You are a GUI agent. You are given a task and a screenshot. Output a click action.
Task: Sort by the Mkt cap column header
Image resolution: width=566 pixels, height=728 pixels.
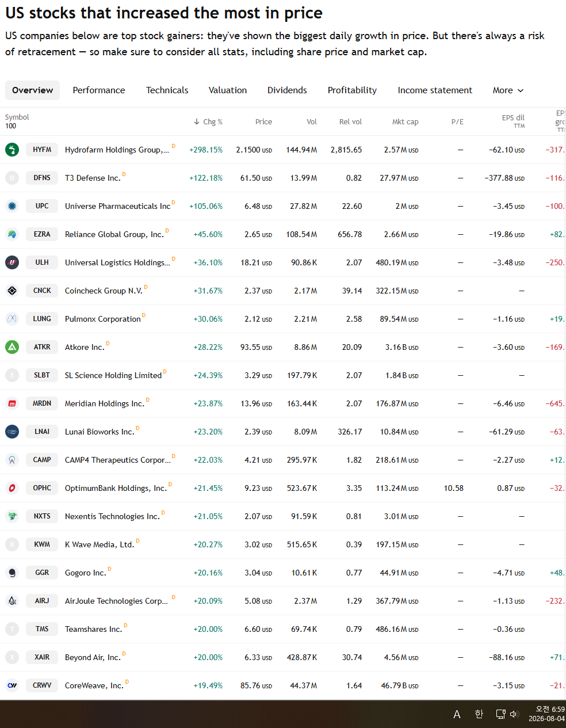pyautogui.click(x=405, y=121)
